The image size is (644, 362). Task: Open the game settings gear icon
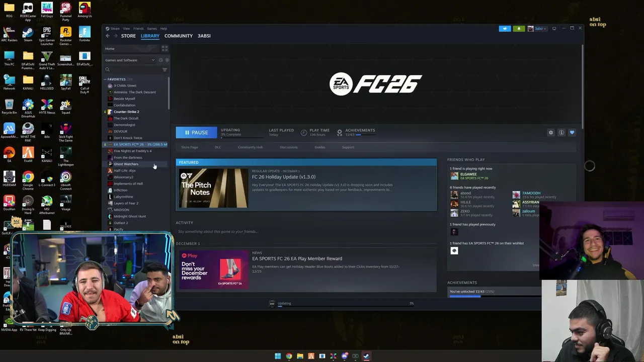click(551, 133)
